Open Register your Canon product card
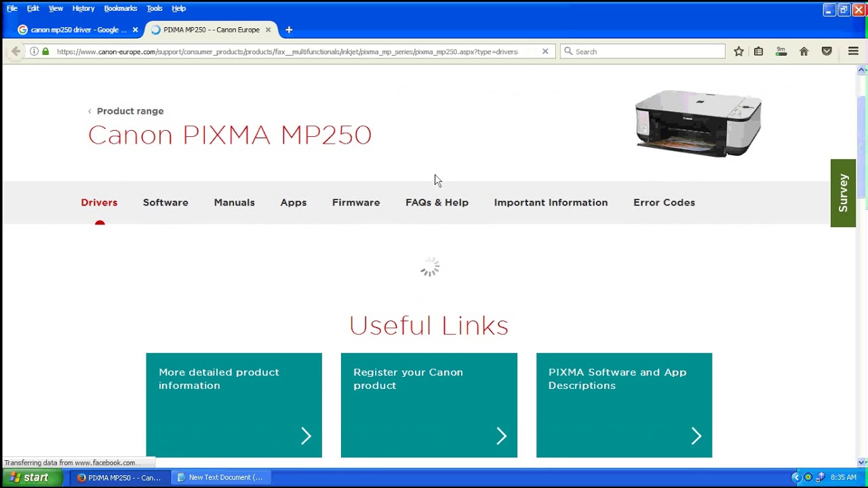Image resolution: width=868 pixels, height=488 pixels. [x=429, y=405]
